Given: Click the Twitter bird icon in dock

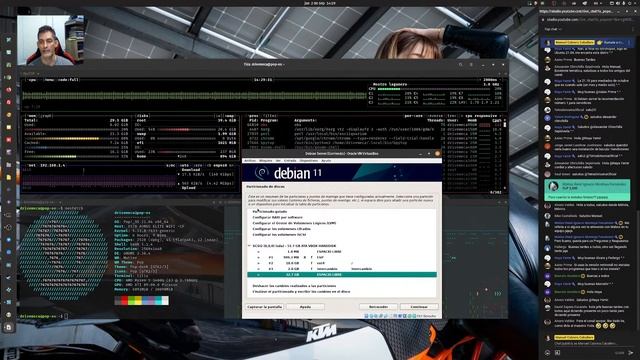Looking at the screenshot, I should click(9, 40).
